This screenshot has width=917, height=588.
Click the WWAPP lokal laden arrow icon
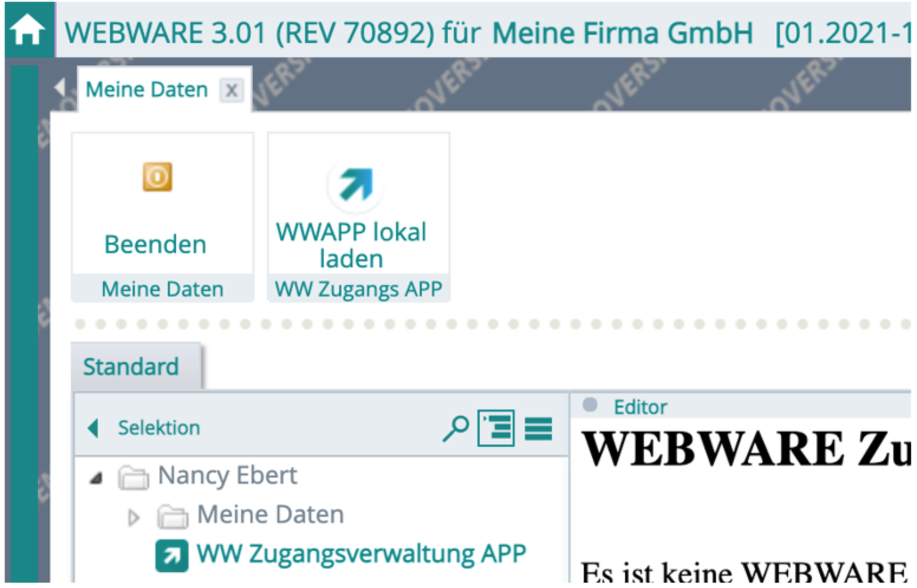356,185
